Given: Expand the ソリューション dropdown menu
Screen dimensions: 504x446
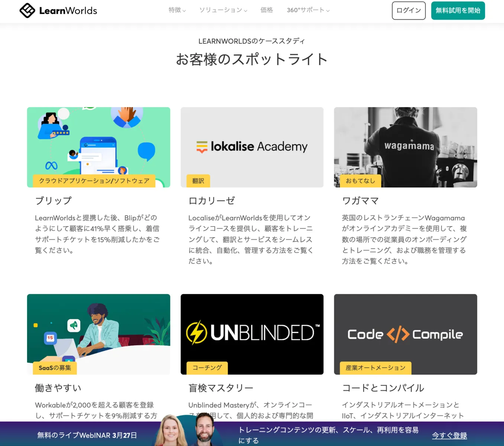Looking at the screenshot, I should coord(223,10).
